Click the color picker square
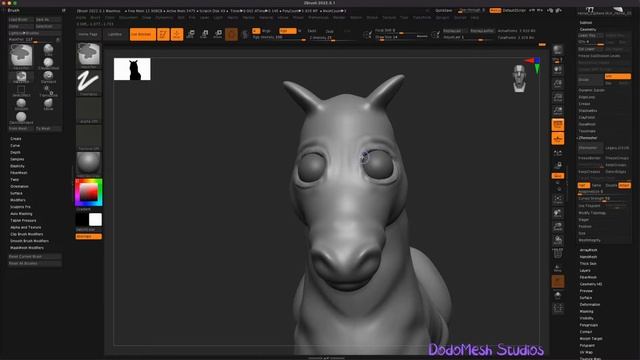This screenshot has height=360, width=640. pyautogui.click(x=89, y=192)
